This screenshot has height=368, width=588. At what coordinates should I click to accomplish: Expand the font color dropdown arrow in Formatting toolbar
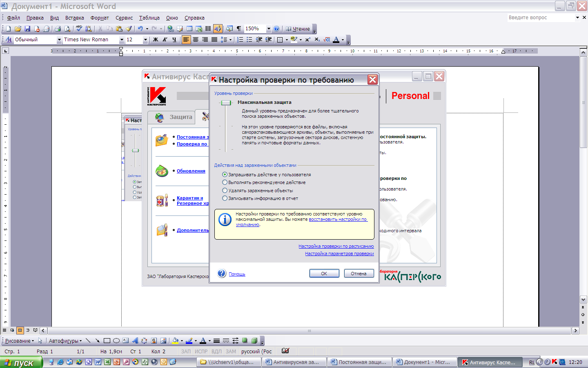343,40
